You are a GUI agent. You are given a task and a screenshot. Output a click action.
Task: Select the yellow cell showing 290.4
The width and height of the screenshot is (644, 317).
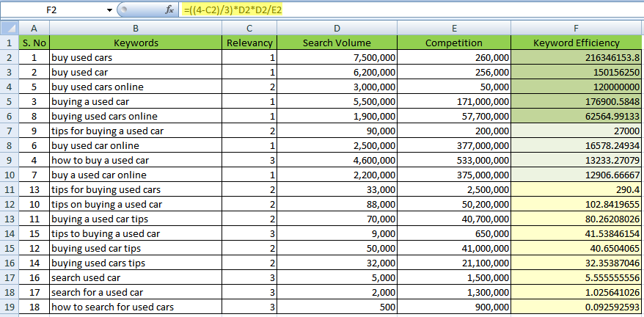click(x=577, y=189)
